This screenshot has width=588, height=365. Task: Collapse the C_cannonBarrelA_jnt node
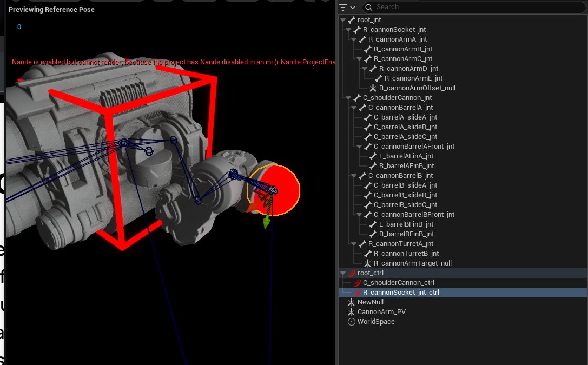click(x=354, y=108)
